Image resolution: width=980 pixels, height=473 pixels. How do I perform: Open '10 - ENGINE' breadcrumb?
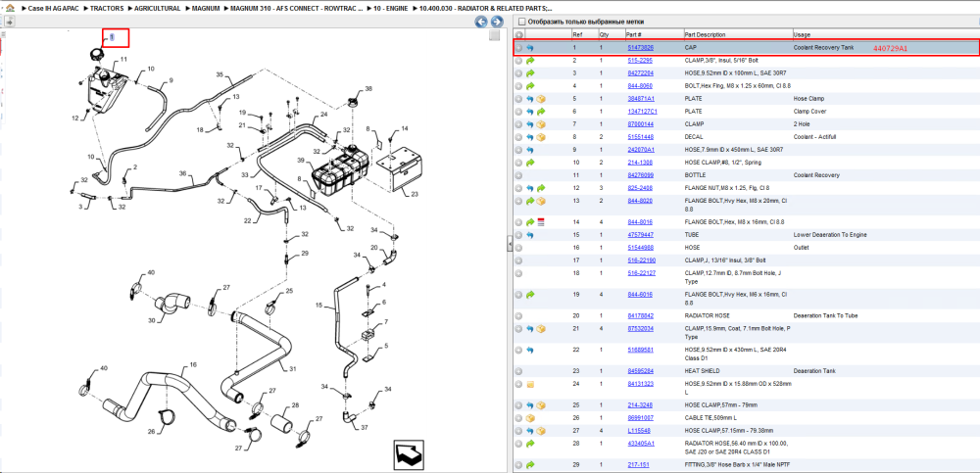tap(391, 9)
